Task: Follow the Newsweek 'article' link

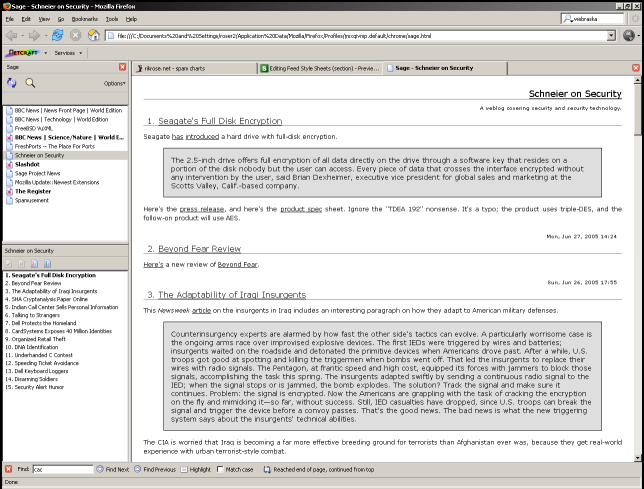Action: tap(201, 310)
